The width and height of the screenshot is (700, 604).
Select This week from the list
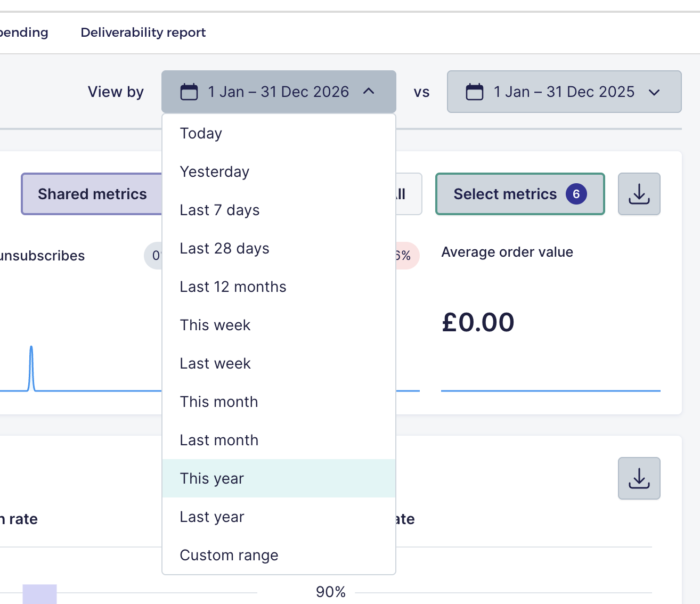[279, 325]
